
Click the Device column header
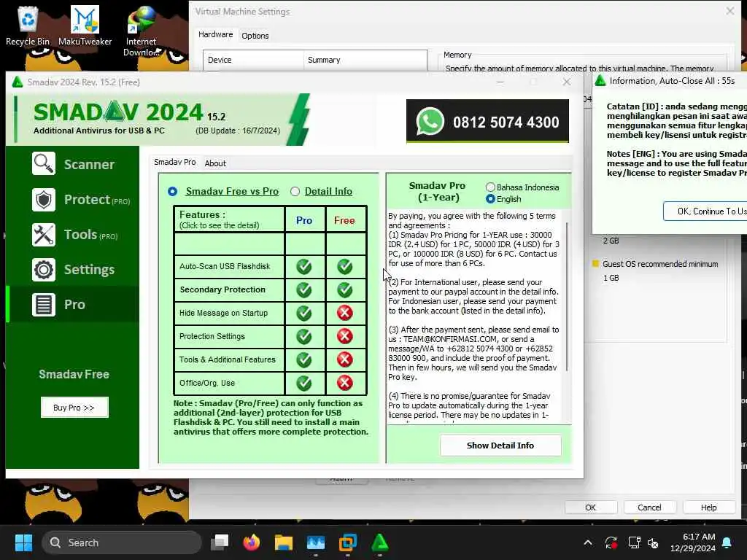(253, 60)
